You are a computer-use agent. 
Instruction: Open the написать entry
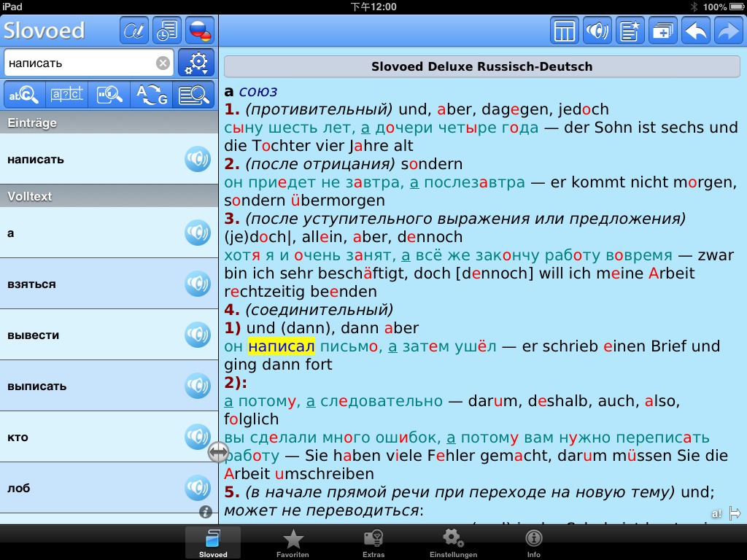coord(109,159)
